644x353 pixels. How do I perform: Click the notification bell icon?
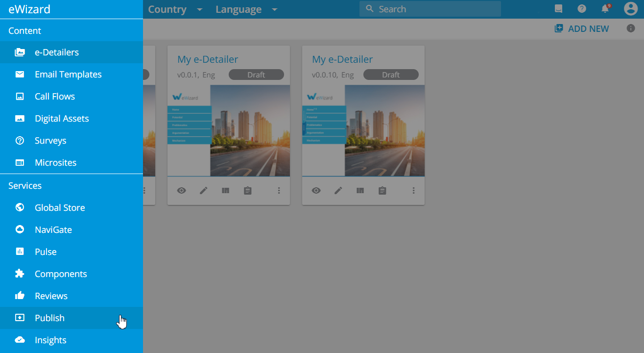[x=605, y=9]
